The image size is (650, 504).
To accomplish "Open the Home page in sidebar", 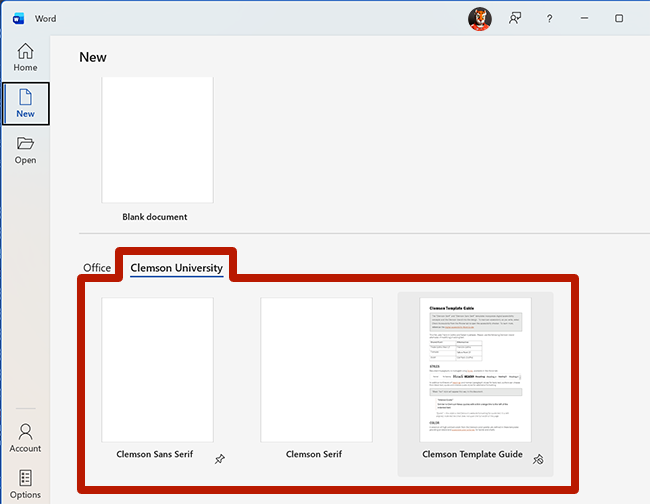I will (25, 58).
